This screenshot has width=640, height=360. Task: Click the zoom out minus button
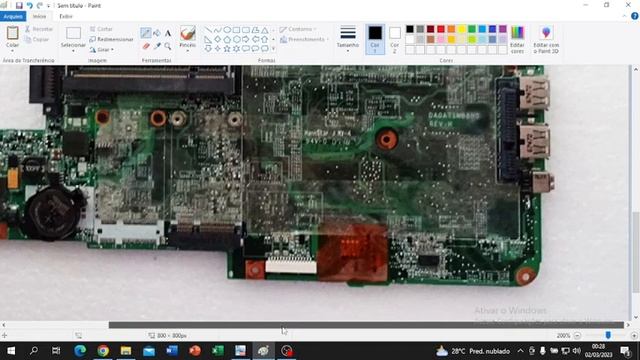coord(577,336)
